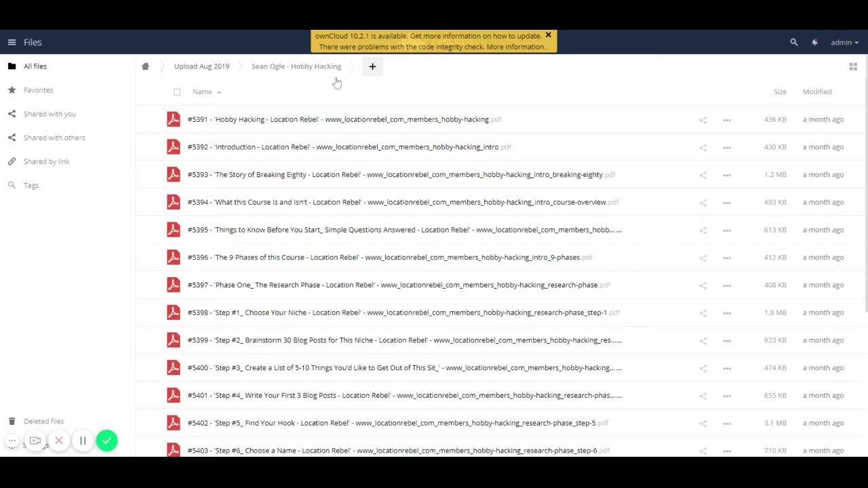868x488 pixels.
Task: Open #5393 Story of Breaking Eighty file
Action: [401, 175]
